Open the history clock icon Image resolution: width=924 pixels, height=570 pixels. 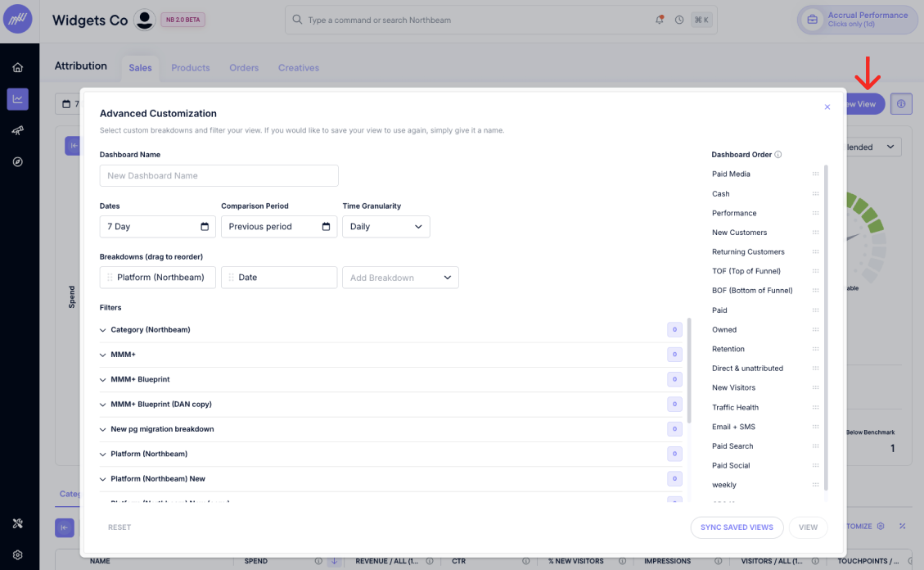pos(679,20)
